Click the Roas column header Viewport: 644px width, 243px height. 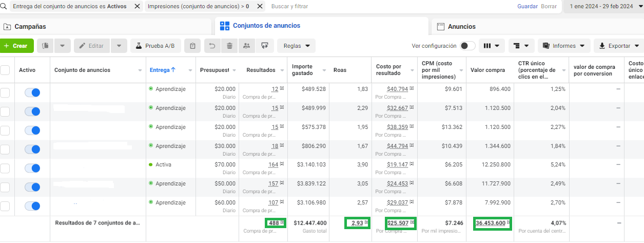(340, 70)
